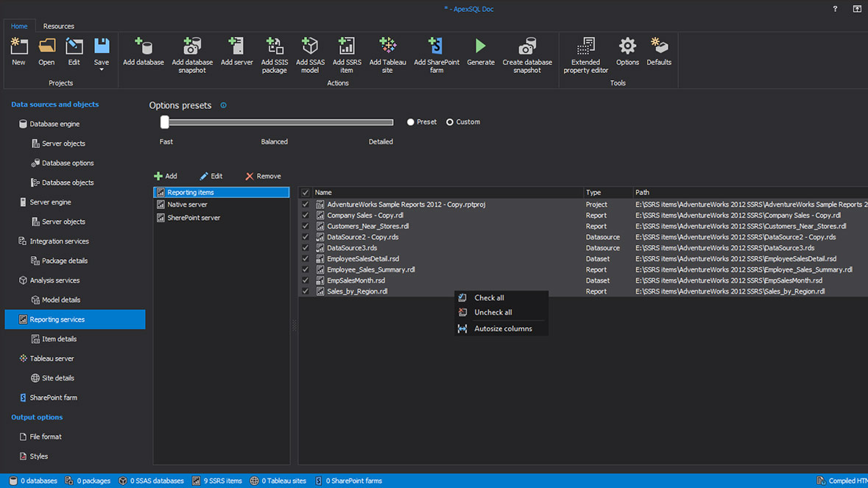
Task: Select Reporting items in the list
Action: tap(222, 192)
